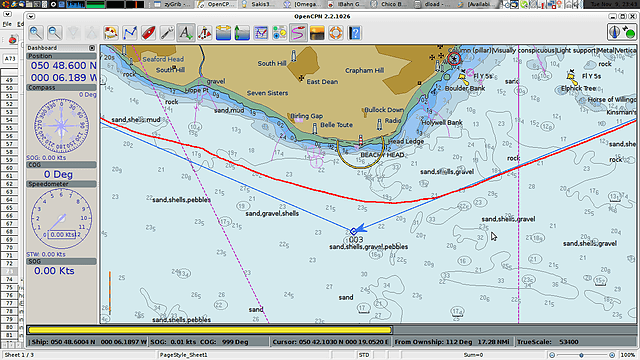640x360 pixels.
Task: Toggle auto follow ship (red boat)
Action: pos(149,33)
